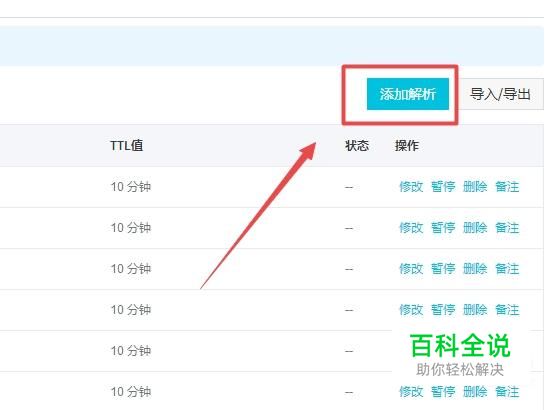The width and height of the screenshot is (556, 410).
Task: Click 备注 in the third record row
Action: 507,269
